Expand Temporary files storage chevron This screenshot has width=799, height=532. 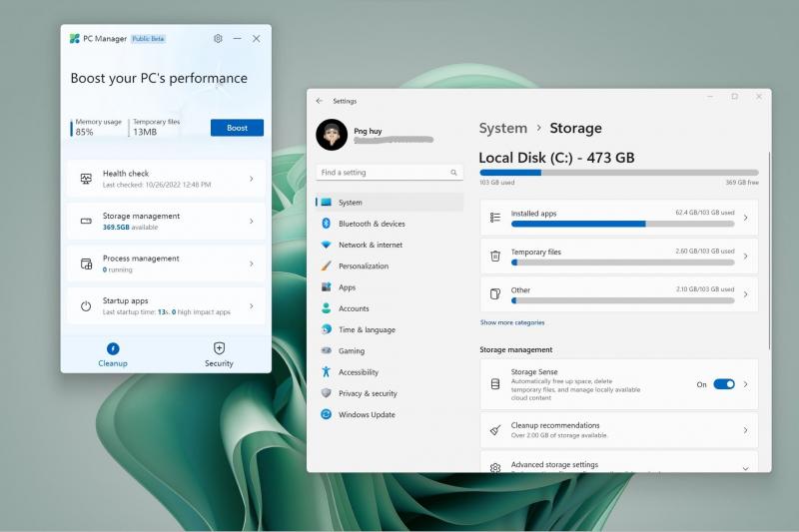745,257
